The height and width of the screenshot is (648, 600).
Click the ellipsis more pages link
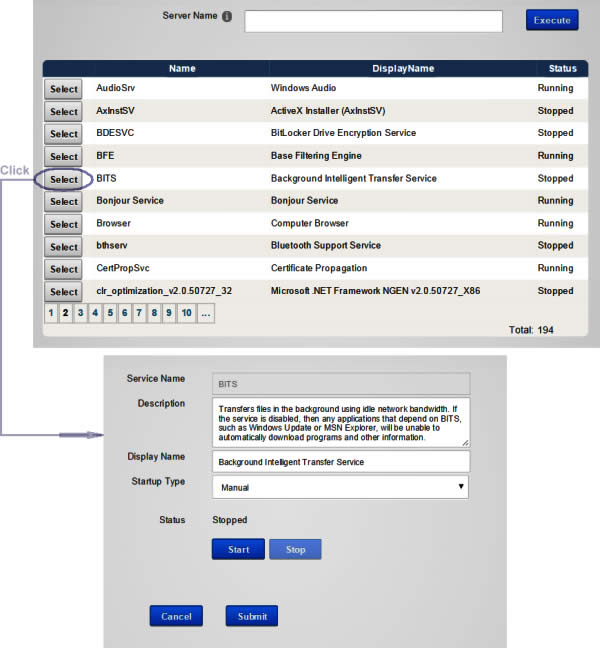206,313
